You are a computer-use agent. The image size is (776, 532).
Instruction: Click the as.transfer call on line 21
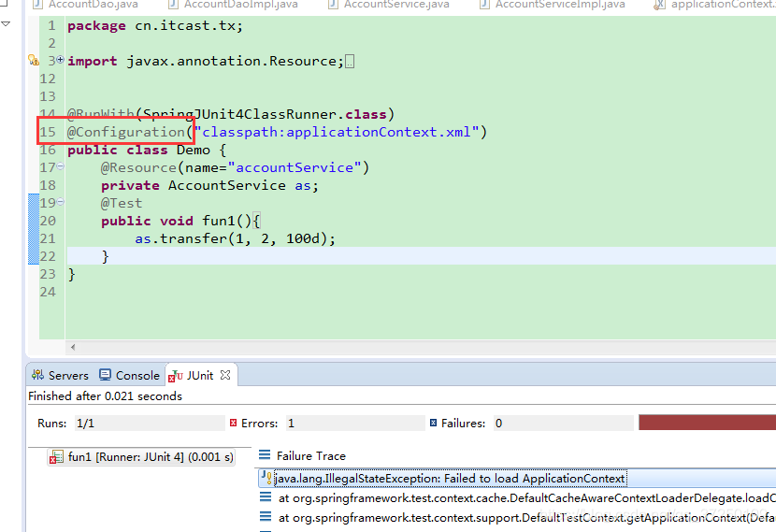click(x=235, y=239)
